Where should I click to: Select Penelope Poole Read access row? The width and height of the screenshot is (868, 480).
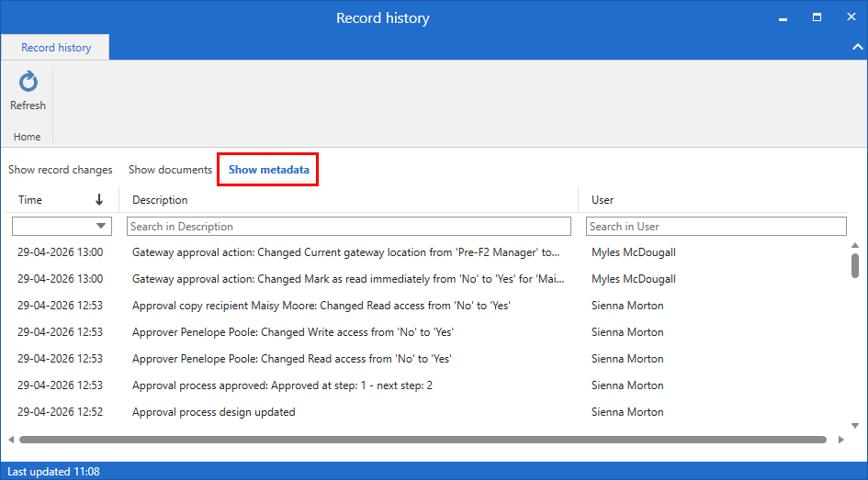click(x=426, y=358)
